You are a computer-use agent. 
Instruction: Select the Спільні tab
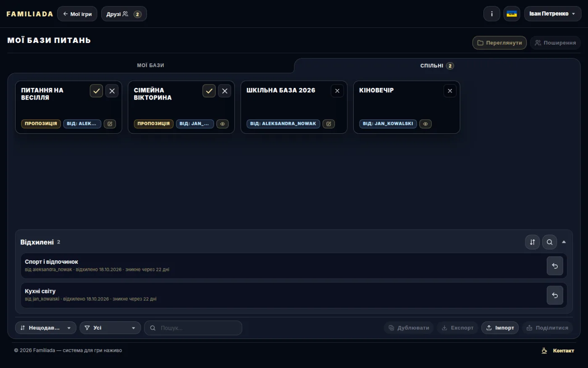coord(437,66)
